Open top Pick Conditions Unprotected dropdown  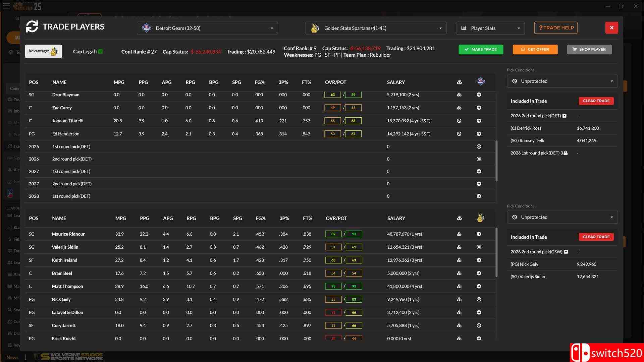pos(562,81)
